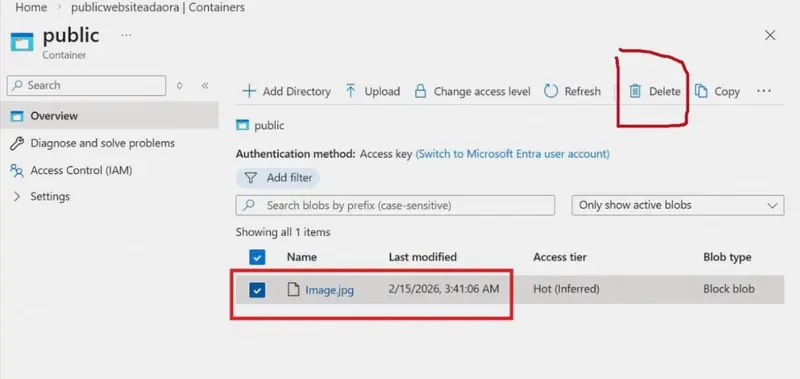Open the toolbar more options ellipsis
The height and width of the screenshot is (379, 800).
(x=764, y=91)
